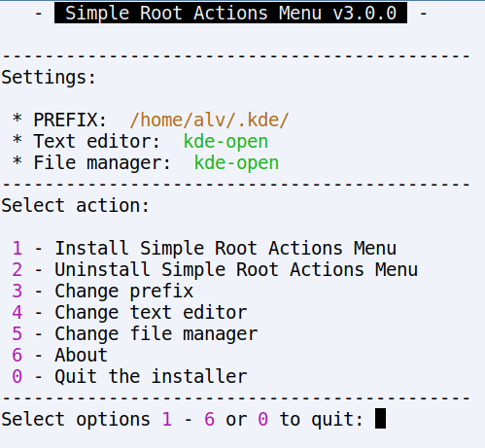Click the purple 6 in the bottom prompt
This screenshot has height=448, width=485.
point(209,419)
